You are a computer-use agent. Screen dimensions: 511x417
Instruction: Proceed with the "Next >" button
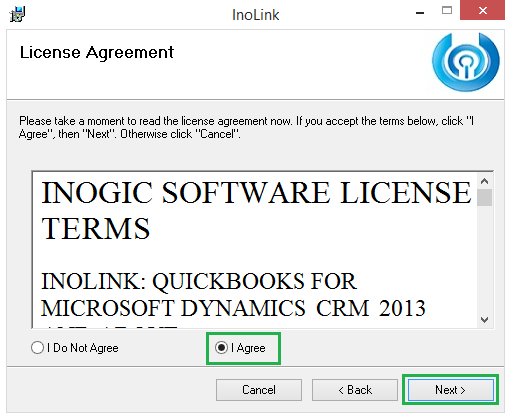click(451, 390)
